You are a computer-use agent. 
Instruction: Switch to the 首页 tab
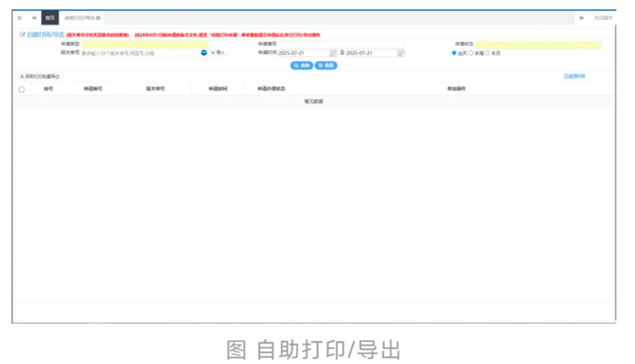tap(50, 17)
